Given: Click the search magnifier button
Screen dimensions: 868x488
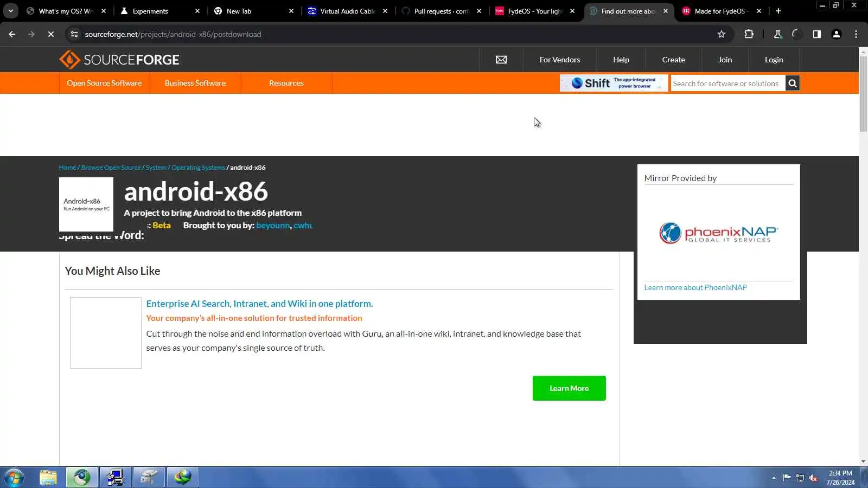Looking at the screenshot, I should 793,84.
